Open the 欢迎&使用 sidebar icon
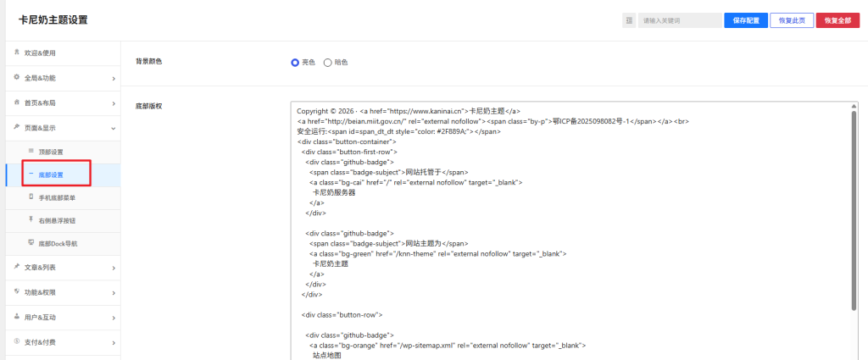The width and height of the screenshot is (868, 360). (17, 53)
